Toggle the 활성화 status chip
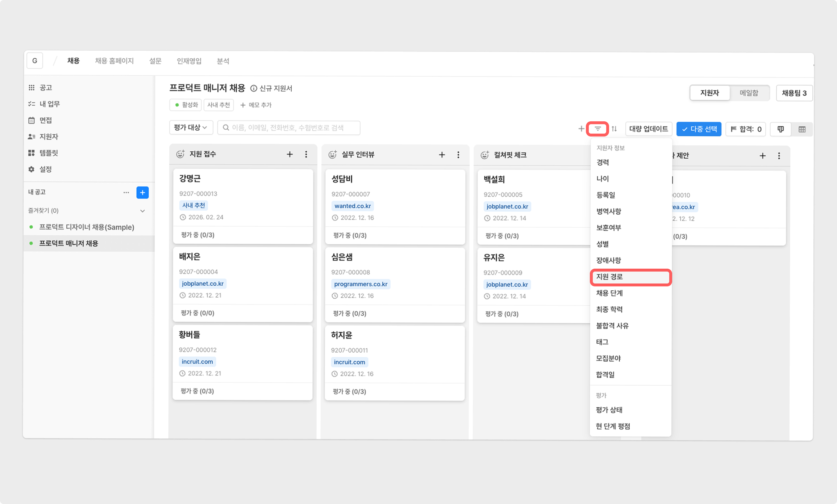Image resolution: width=837 pixels, height=504 pixels. 186,105
